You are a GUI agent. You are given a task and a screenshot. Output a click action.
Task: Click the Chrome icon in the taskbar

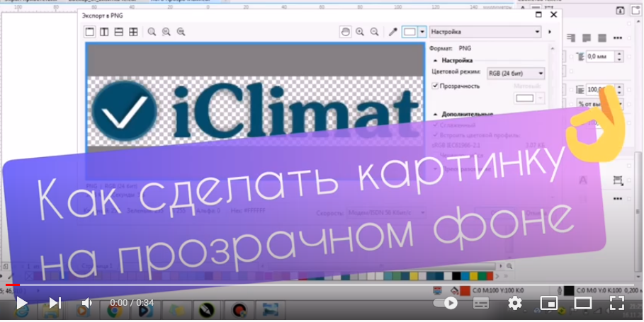click(114, 311)
